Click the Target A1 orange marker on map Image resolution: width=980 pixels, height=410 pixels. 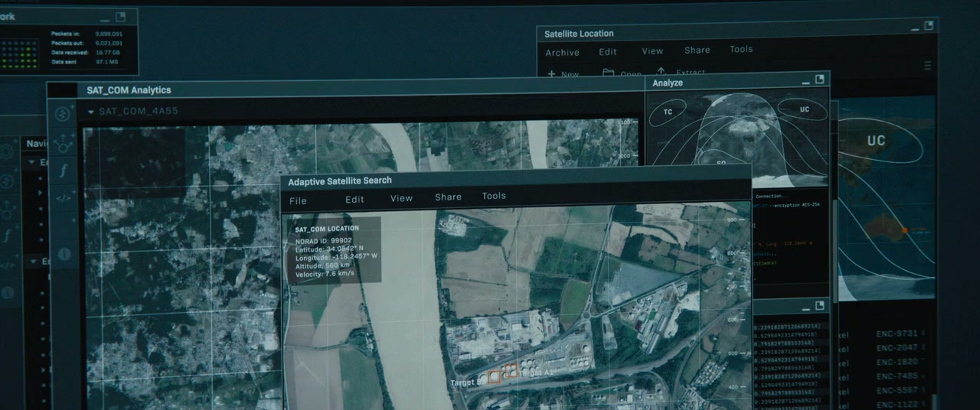[510, 370]
